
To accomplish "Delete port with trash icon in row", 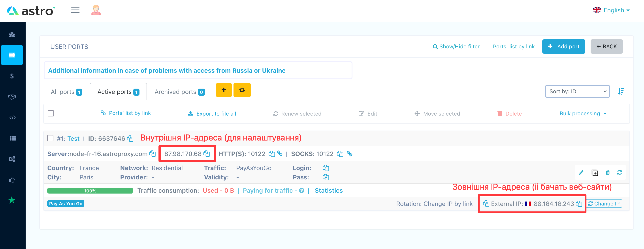I will (x=608, y=172).
